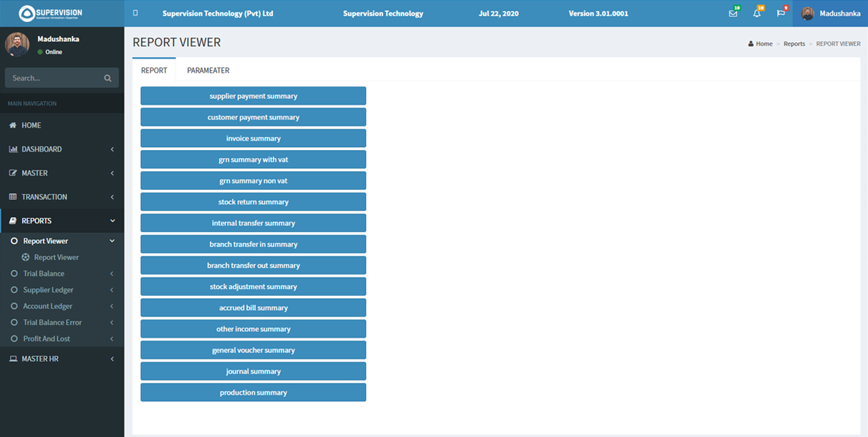Switch to the PARAMEATER tab
Image resolution: width=868 pixels, height=437 pixels.
(x=208, y=70)
